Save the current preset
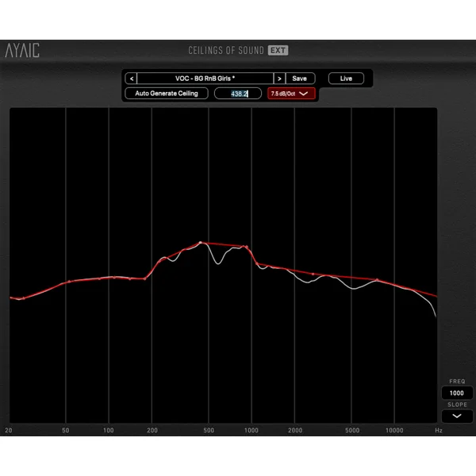 point(300,79)
